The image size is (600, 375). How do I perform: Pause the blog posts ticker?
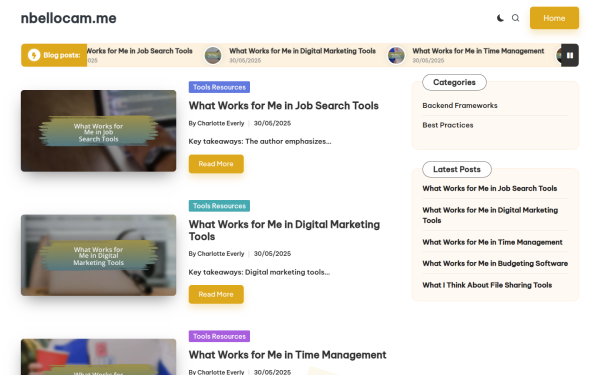pos(570,55)
